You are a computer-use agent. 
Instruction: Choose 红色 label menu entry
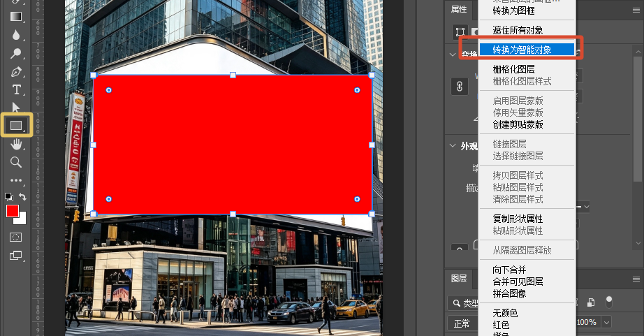[527, 326]
